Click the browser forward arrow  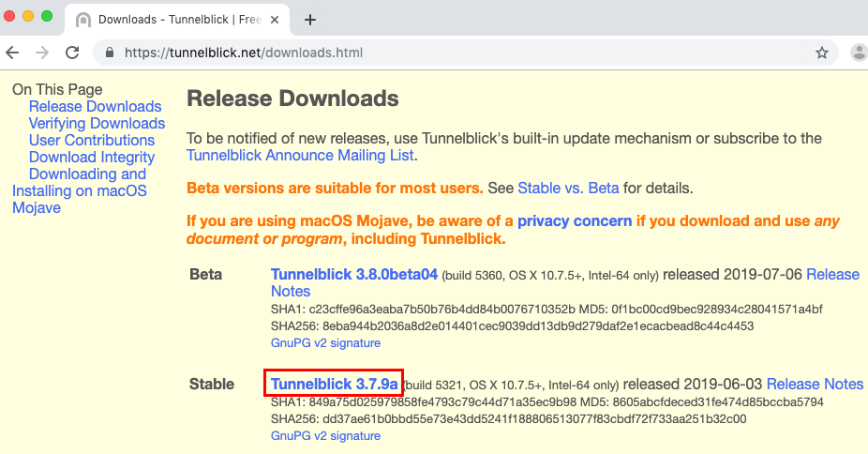(42, 53)
